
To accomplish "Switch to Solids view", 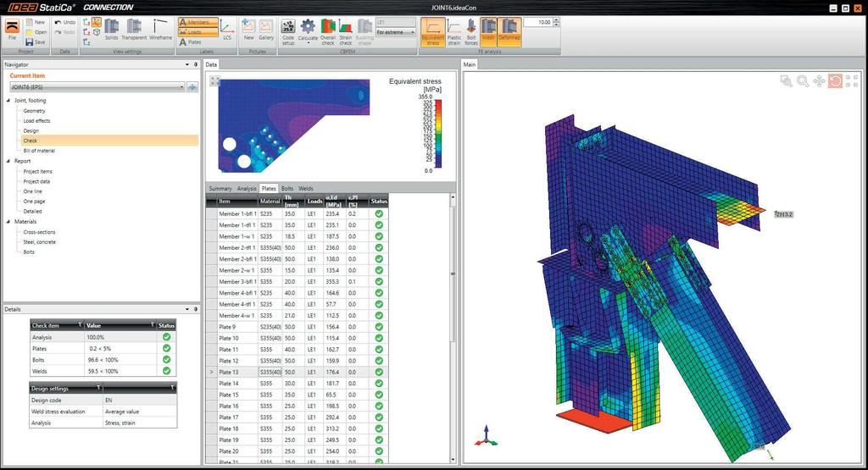I will point(111,30).
